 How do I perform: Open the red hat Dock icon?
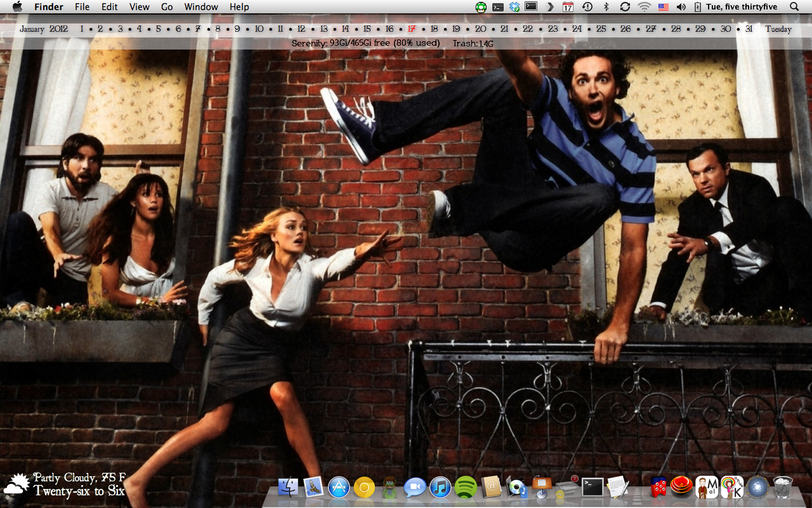pos(682,486)
